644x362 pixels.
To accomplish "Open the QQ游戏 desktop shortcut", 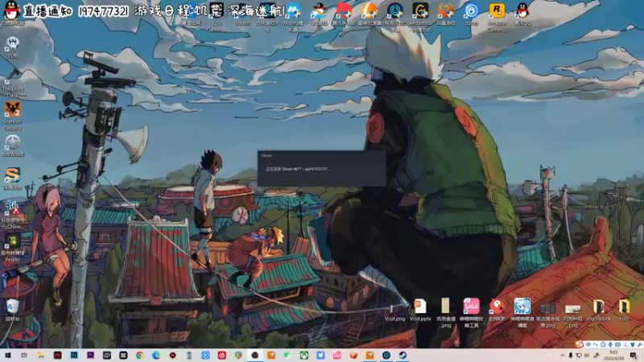I will pyautogui.click(x=319, y=14).
